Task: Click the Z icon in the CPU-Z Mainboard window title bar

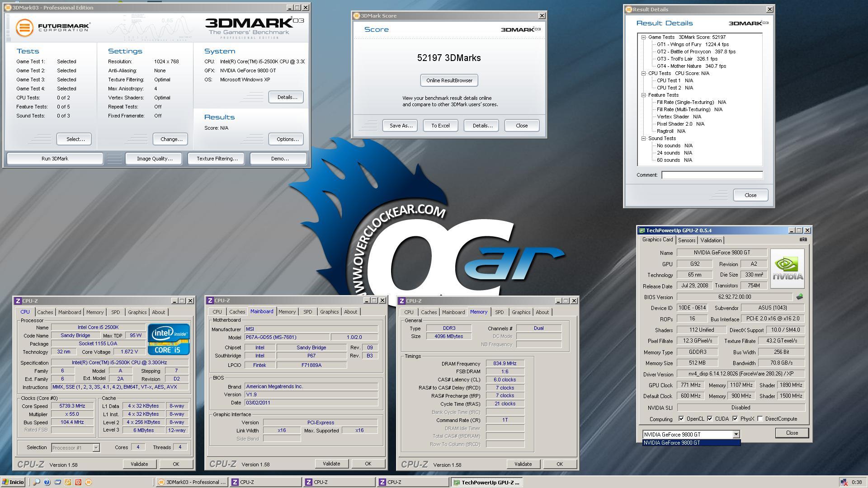Action: pyautogui.click(x=210, y=300)
